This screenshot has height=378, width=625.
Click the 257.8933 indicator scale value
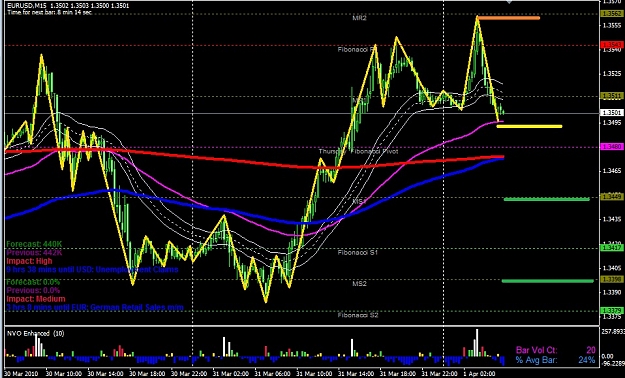tap(613, 331)
